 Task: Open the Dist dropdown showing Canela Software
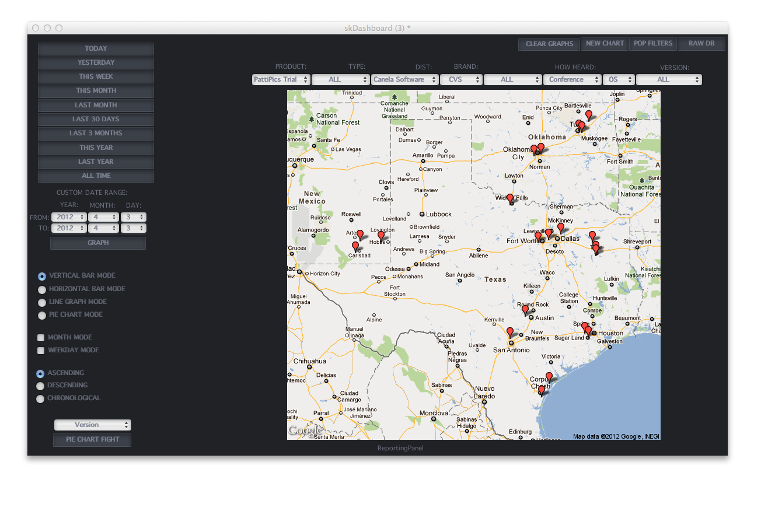point(405,79)
